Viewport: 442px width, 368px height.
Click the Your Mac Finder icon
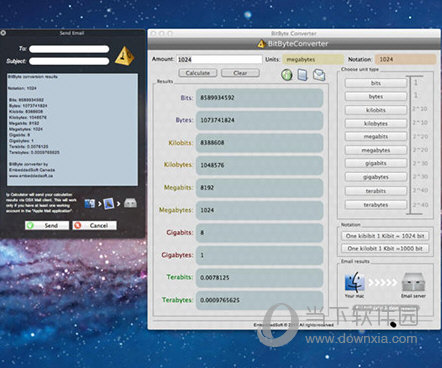coord(354,282)
